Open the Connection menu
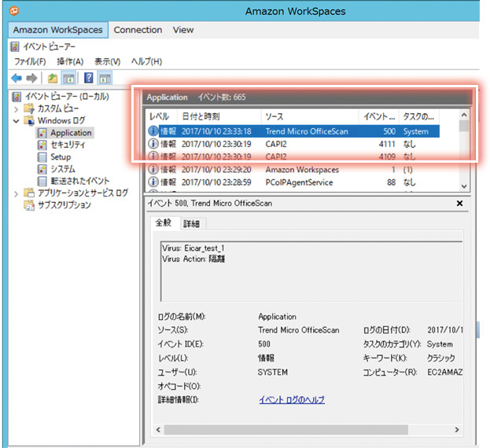 pyautogui.click(x=138, y=30)
